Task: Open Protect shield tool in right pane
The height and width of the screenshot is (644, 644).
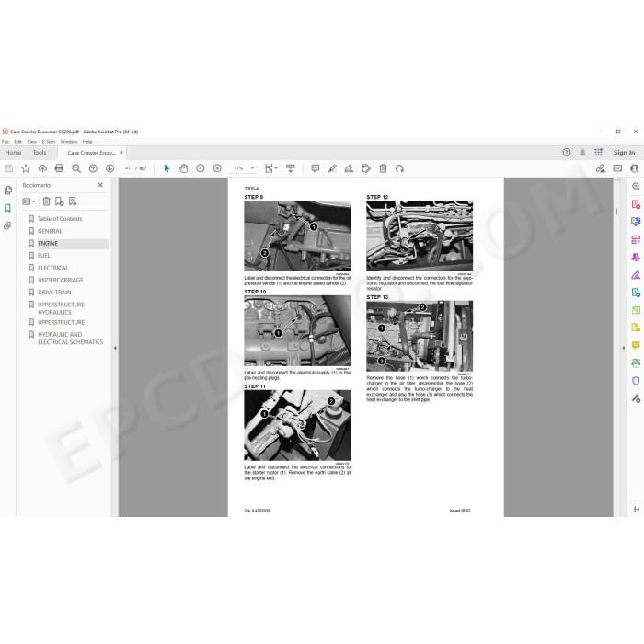Action: coord(636,381)
